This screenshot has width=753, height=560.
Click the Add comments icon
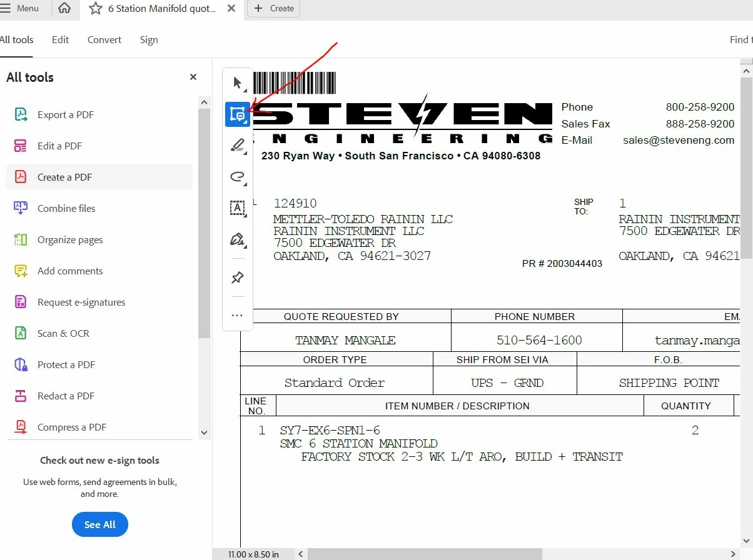click(x=21, y=271)
